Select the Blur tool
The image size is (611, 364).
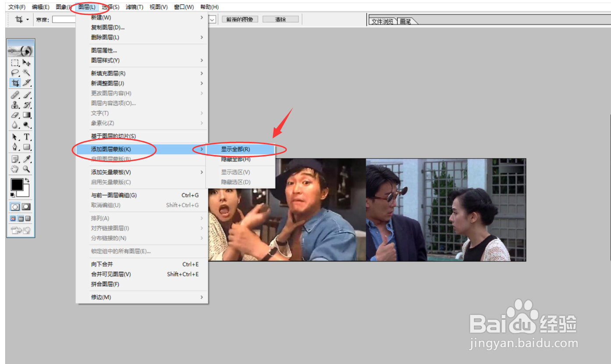coord(15,125)
